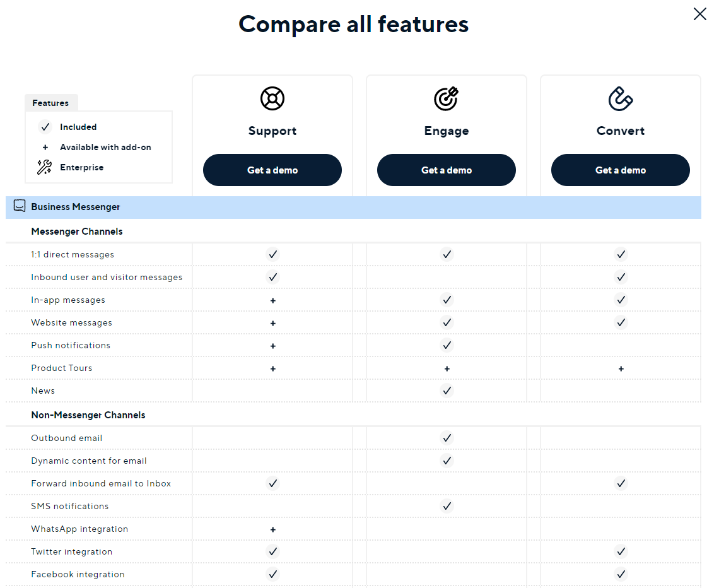The image size is (719, 588).
Task: Click the Convert magnet icon
Action: tap(621, 98)
